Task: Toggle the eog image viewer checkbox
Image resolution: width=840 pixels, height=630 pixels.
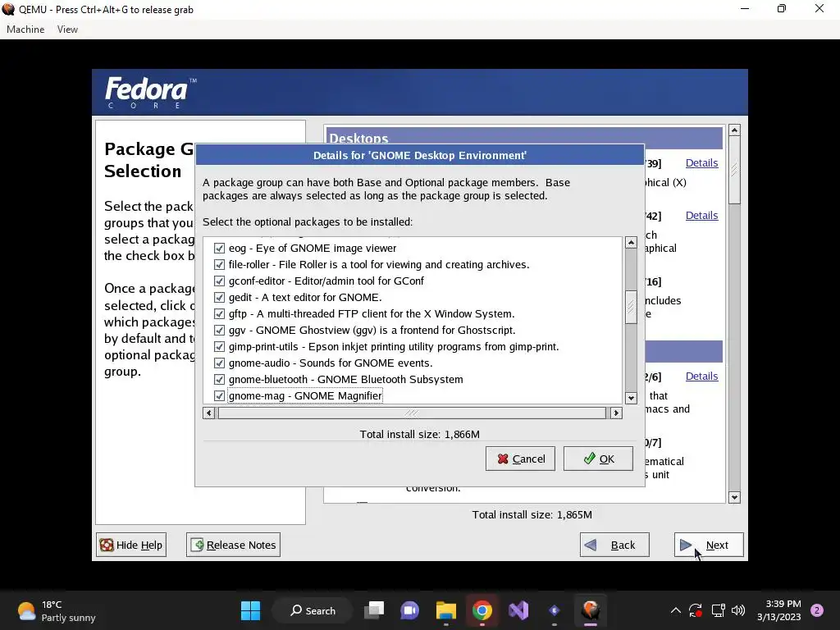Action: (219, 248)
